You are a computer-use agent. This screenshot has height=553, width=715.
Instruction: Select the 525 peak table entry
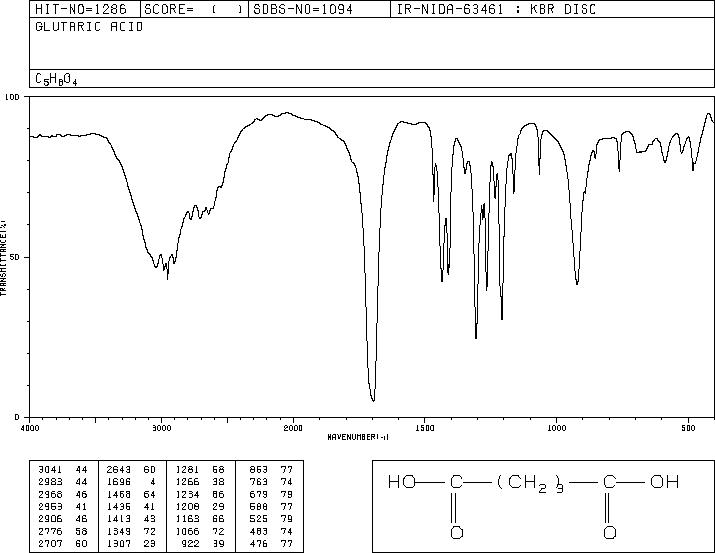pos(259,519)
